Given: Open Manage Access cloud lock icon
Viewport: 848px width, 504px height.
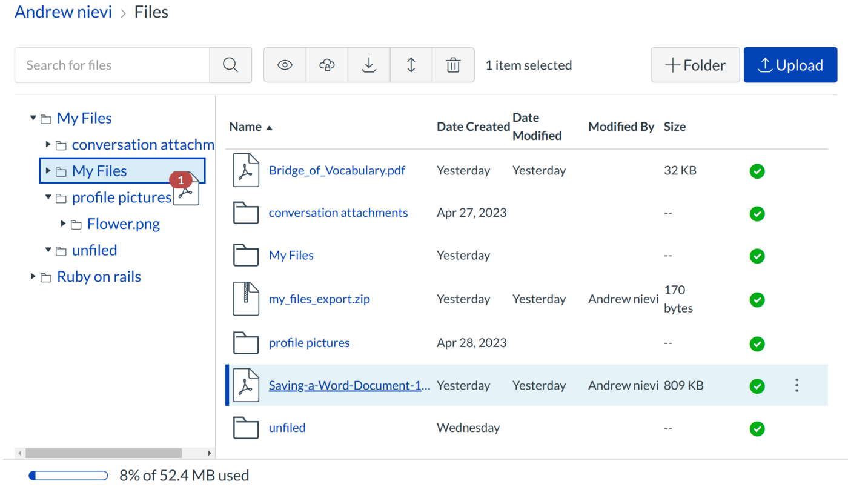Looking at the screenshot, I should pyautogui.click(x=327, y=65).
